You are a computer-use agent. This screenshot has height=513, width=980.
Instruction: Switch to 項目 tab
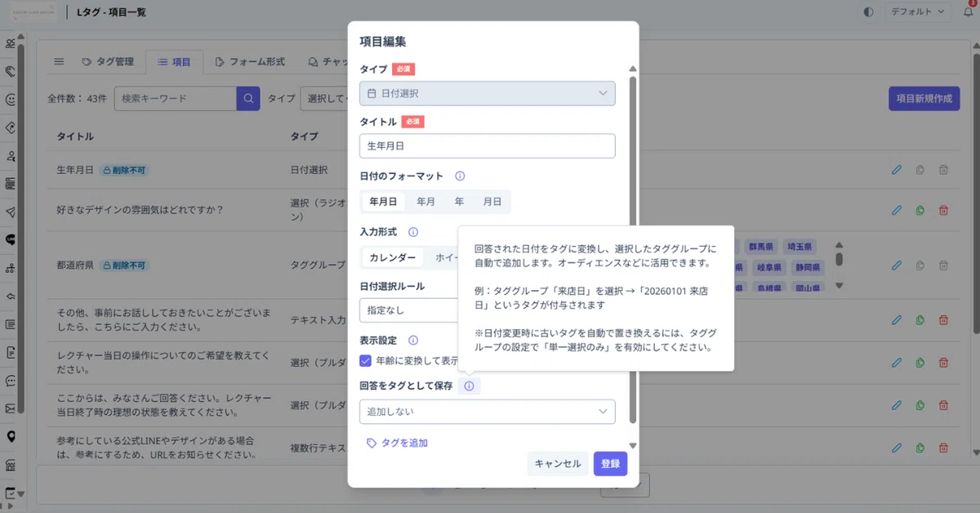tap(174, 61)
